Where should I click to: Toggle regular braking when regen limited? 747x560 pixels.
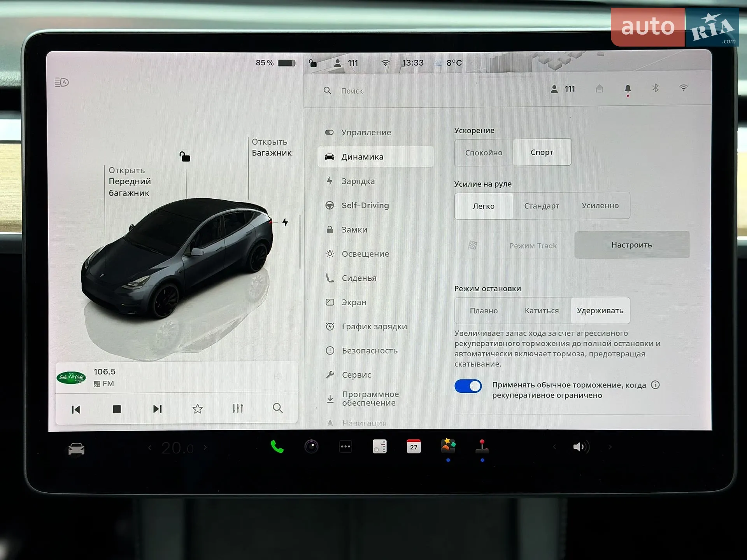click(x=468, y=386)
